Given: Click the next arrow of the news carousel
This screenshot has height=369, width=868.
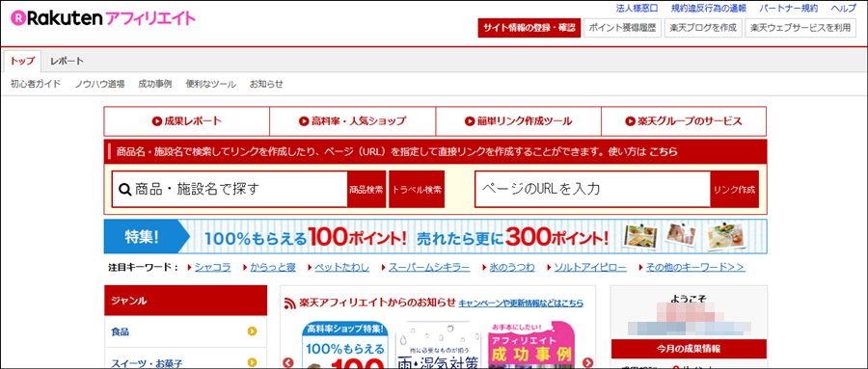Looking at the screenshot, I should [588, 362].
